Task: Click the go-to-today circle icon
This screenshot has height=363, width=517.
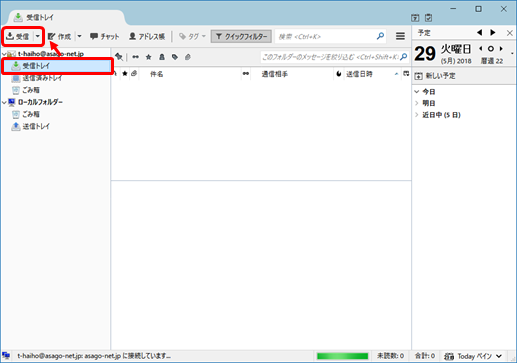Action: click(491, 49)
